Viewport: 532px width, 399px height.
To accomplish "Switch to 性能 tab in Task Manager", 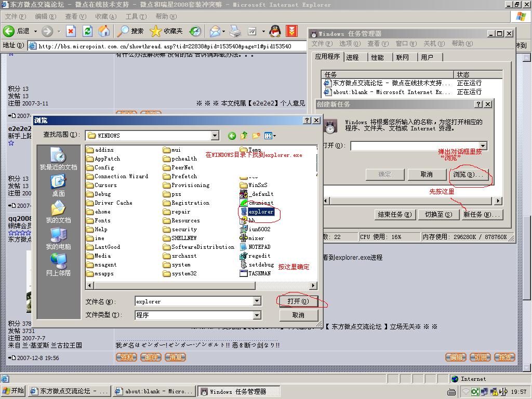I will tap(377, 57).
